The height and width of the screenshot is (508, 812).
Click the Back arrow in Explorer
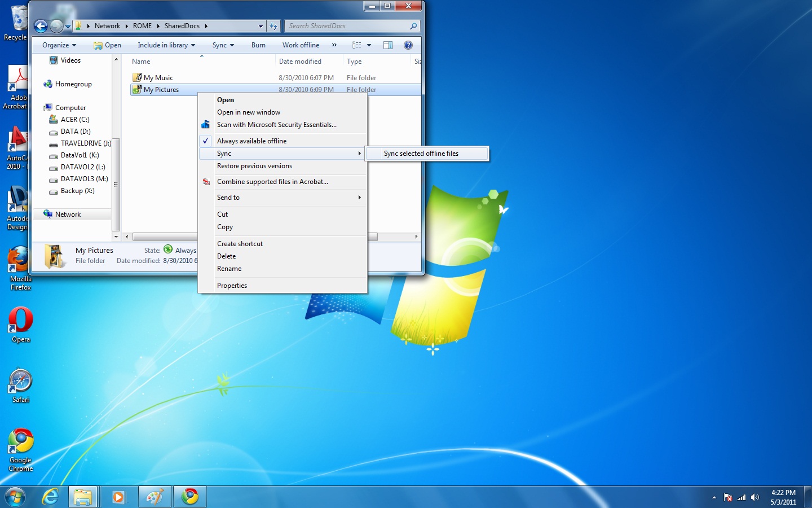click(x=41, y=26)
